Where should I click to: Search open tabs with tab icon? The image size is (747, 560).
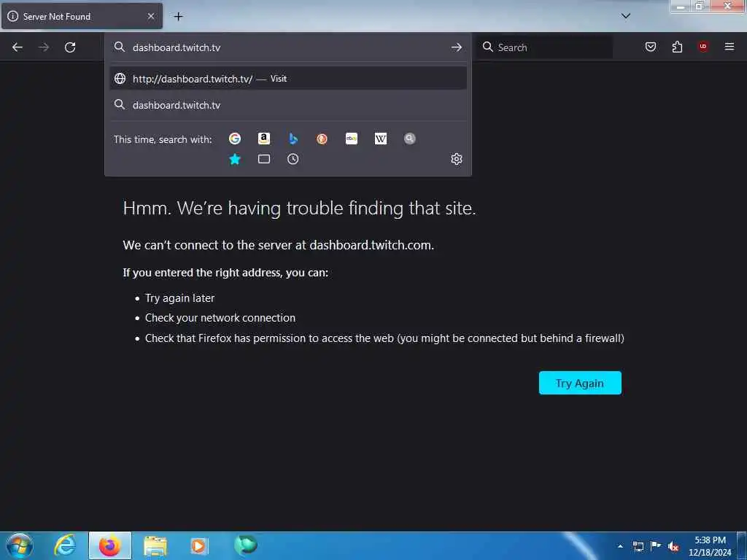point(263,159)
